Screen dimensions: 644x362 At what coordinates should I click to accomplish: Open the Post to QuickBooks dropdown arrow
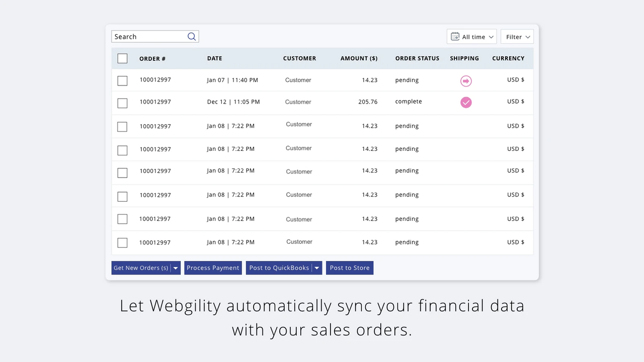click(316, 267)
